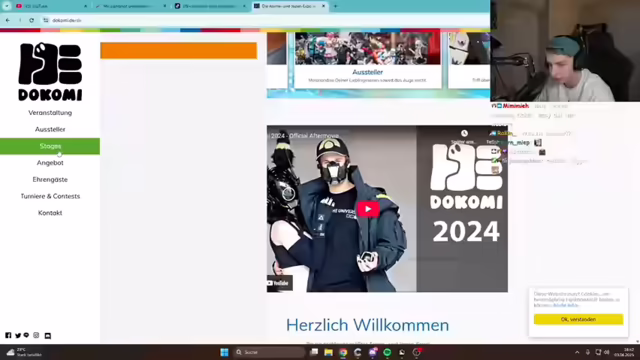Click the cookie notice more info link
This screenshot has width=640, height=360.
point(566,305)
